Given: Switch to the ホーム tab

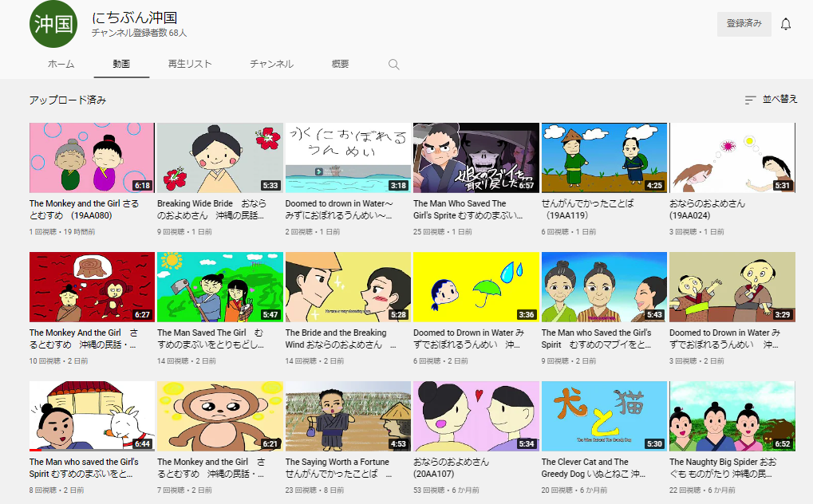Looking at the screenshot, I should coord(61,64).
